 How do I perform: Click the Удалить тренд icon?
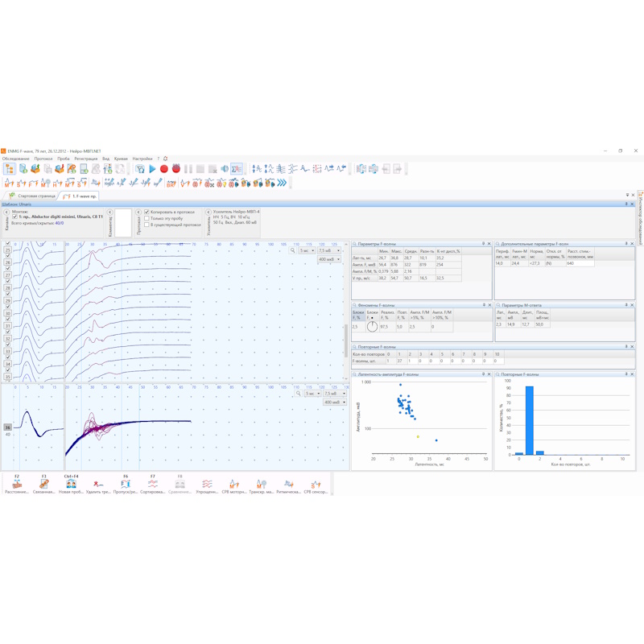pos(98,484)
